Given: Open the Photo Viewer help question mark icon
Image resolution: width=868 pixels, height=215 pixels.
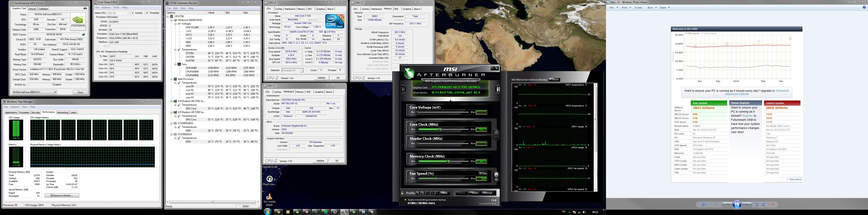Looking at the screenshot, I should (x=864, y=7).
